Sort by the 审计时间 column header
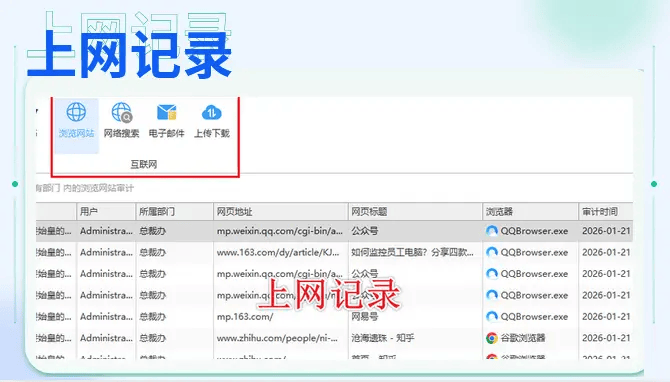Image resolution: width=670 pixels, height=382 pixels. tap(605, 212)
